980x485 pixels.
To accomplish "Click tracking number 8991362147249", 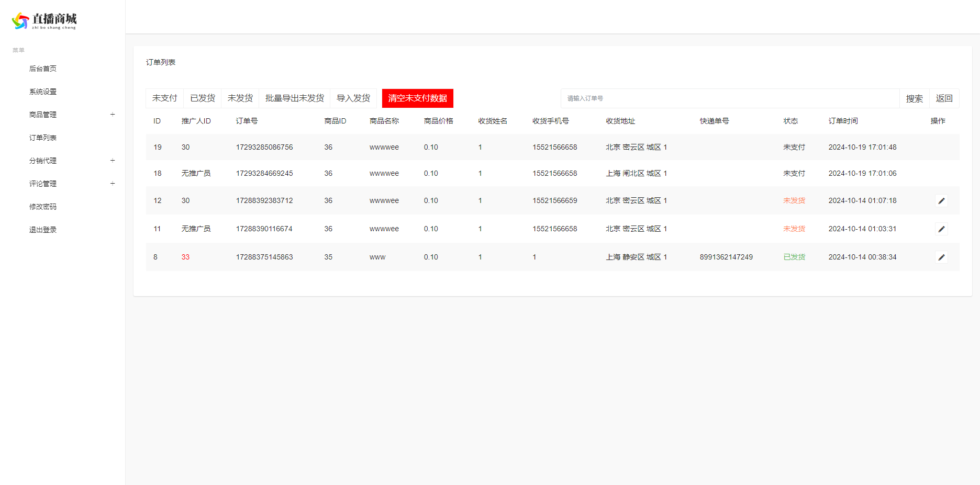I will pos(726,257).
